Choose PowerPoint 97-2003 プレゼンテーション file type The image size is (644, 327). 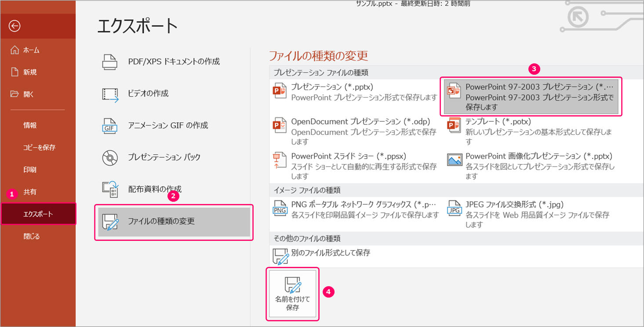(531, 97)
